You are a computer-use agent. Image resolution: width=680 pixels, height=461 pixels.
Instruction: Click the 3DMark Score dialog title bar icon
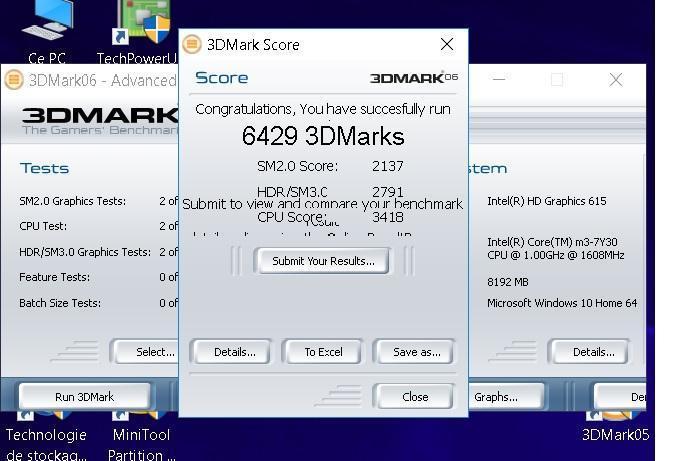click(192, 44)
